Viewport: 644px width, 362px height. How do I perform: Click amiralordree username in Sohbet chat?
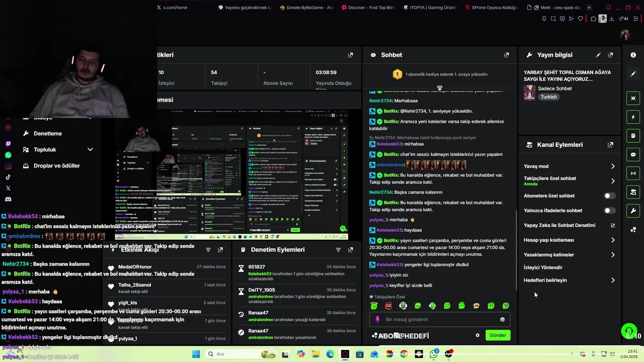pyautogui.click(x=390, y=165)
